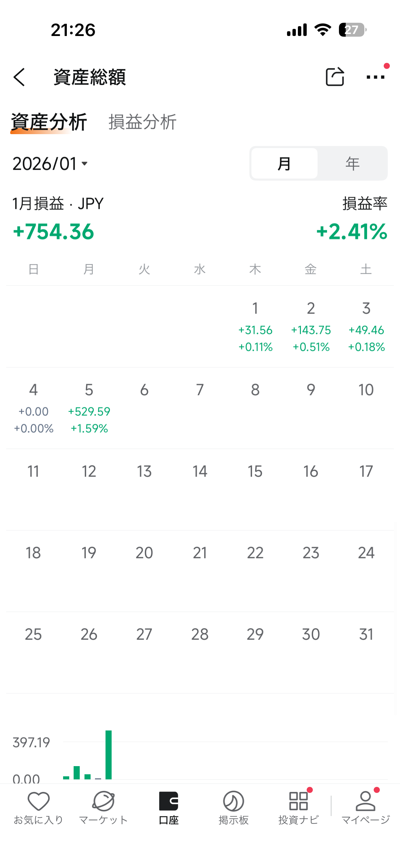Select January 2 with +143.75 gain

click(311, 326)
